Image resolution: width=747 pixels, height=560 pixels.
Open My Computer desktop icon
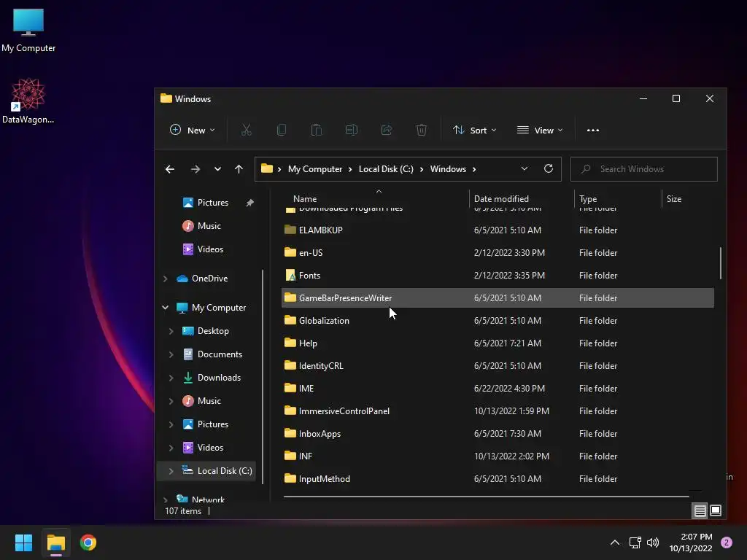pos(28,30)
